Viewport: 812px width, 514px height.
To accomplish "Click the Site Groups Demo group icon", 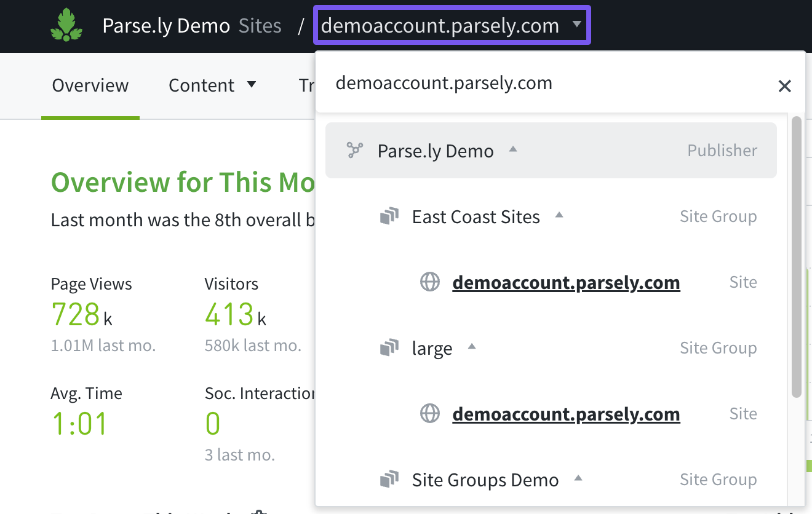I will point(389,480).
